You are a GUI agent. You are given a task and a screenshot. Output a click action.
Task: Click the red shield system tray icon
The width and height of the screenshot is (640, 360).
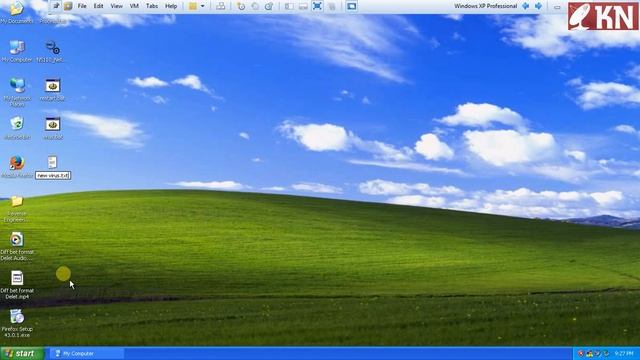tap(580, 353)
